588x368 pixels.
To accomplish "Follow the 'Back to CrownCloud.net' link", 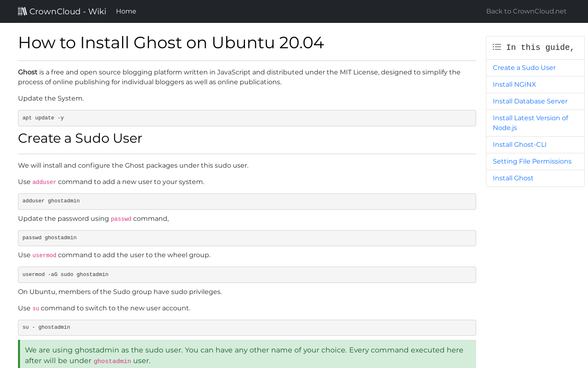I will coord(526,11).
